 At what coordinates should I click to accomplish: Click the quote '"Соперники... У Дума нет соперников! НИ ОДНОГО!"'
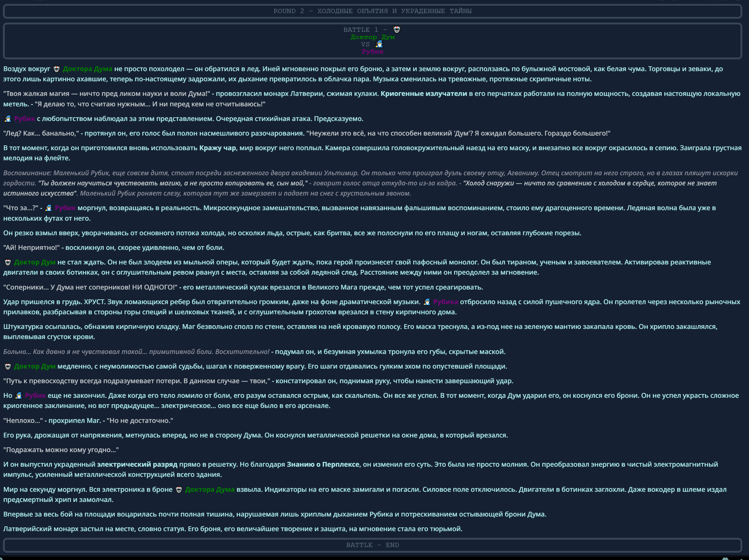(90, 287)
